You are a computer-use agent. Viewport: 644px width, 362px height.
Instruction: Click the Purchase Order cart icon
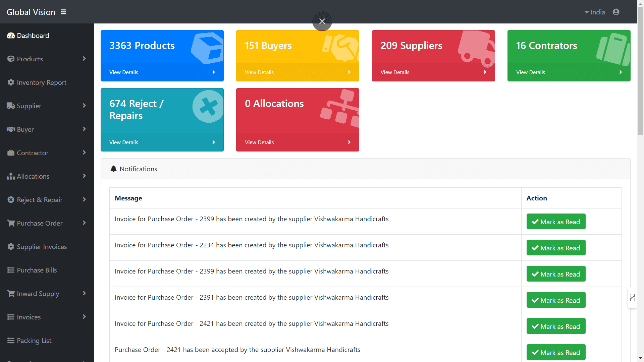tap(11, 223)
